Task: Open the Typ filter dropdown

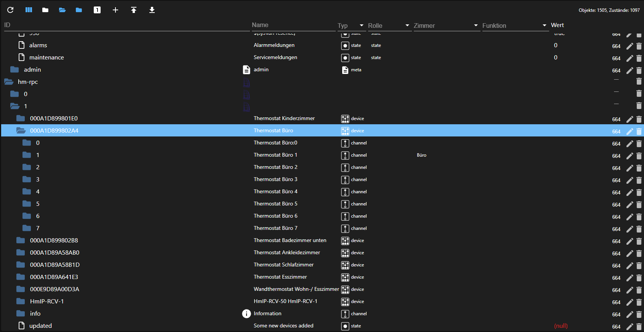Action: [x=362, y=26]
